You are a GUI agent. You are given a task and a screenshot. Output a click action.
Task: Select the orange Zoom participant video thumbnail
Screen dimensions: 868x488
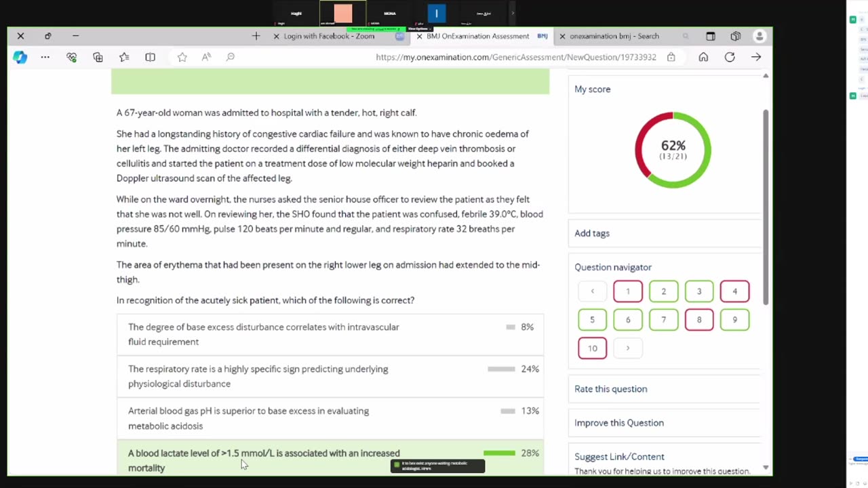click(343, 14)
